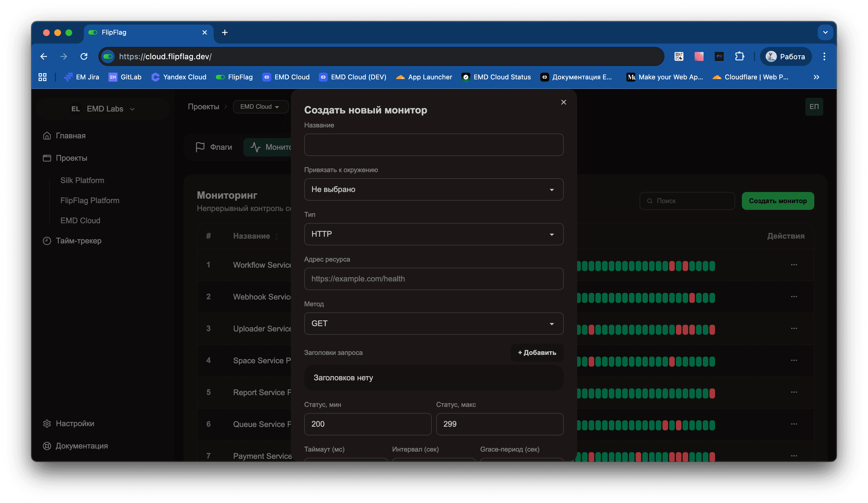Viewport: 868px width, 503px height.
Task: Open the Apps grid in bookmarks bar
Action: tap(43, 77)
